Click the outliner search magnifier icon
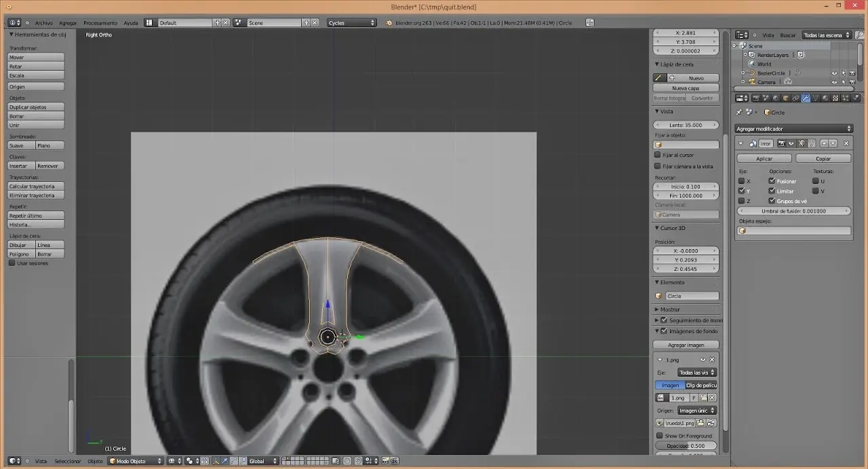 [859, 35]
